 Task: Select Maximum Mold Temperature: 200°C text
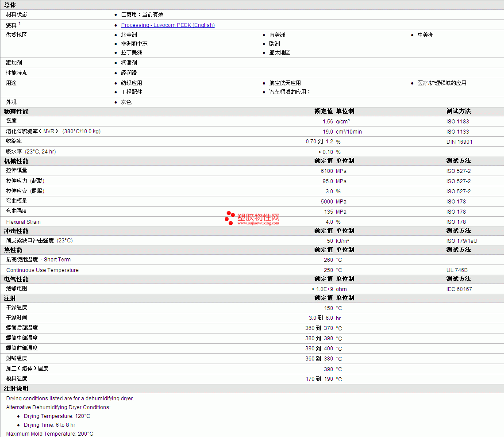[x=50, y=434]
